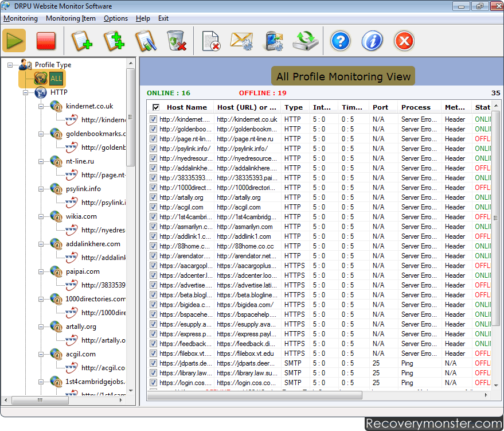Stop monitoring with the red square button
The image size is (504, 431).
46,41
